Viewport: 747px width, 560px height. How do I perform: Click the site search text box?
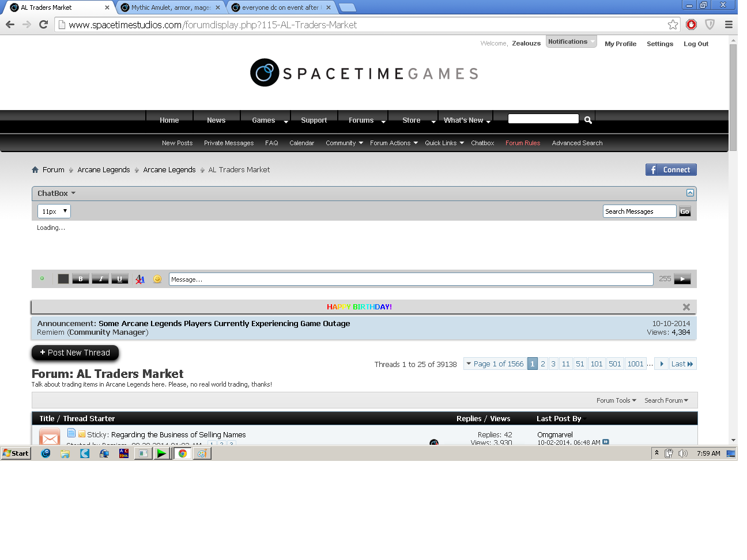(543, 119)
